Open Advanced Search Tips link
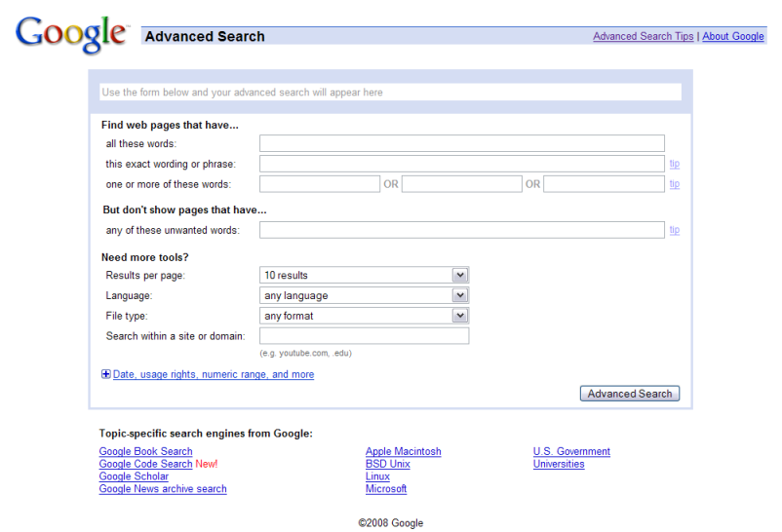This screenshot has height=532, width=782. tap(643, 36)
